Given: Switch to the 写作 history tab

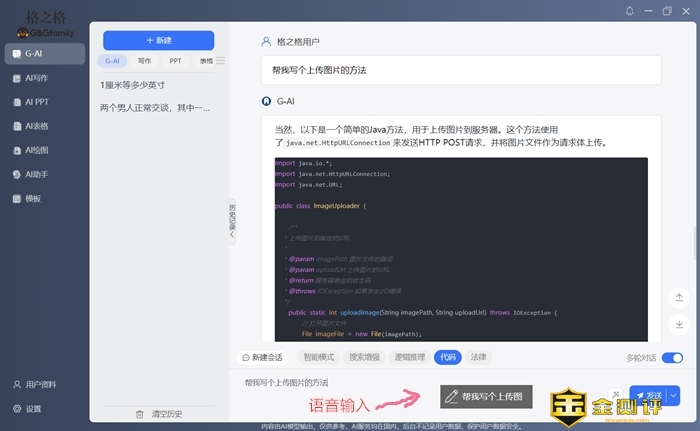Looking at the screenshot, I should click(x=144, y=61).
